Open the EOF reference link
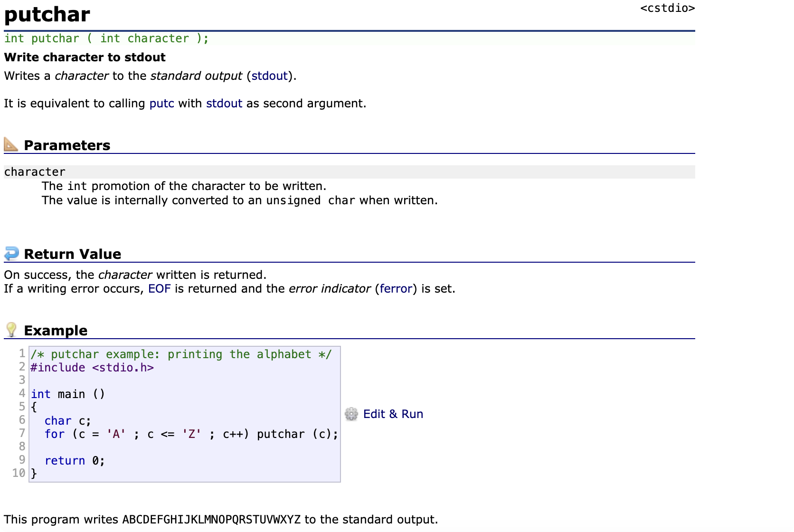794x532 pixels. tap(159, 289)
